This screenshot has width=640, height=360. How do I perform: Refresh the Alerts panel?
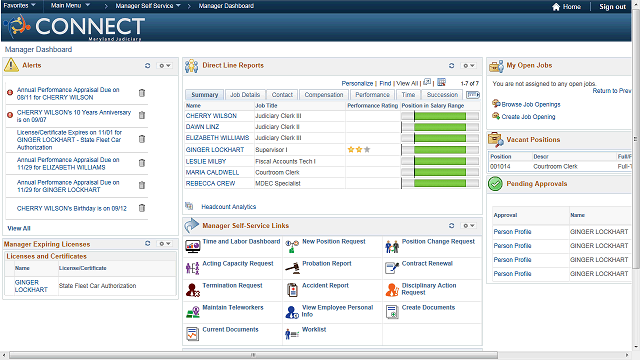click(x=147, y=65)
